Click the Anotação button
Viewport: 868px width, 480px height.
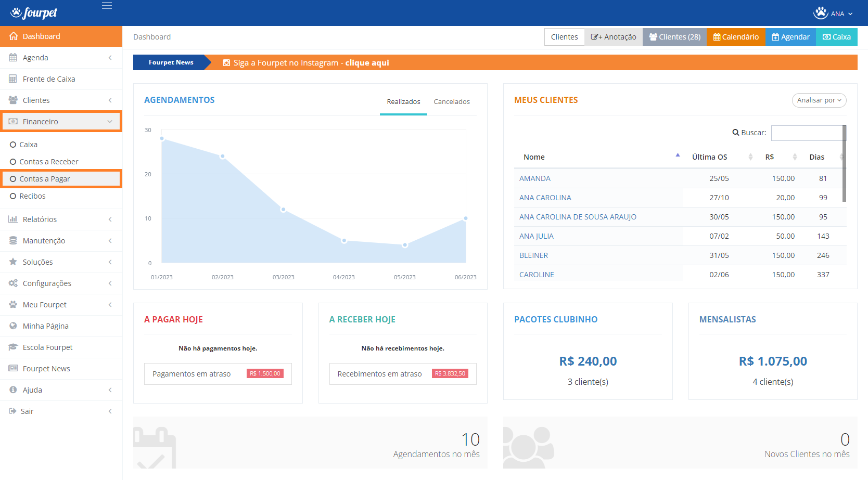point(614,37)
